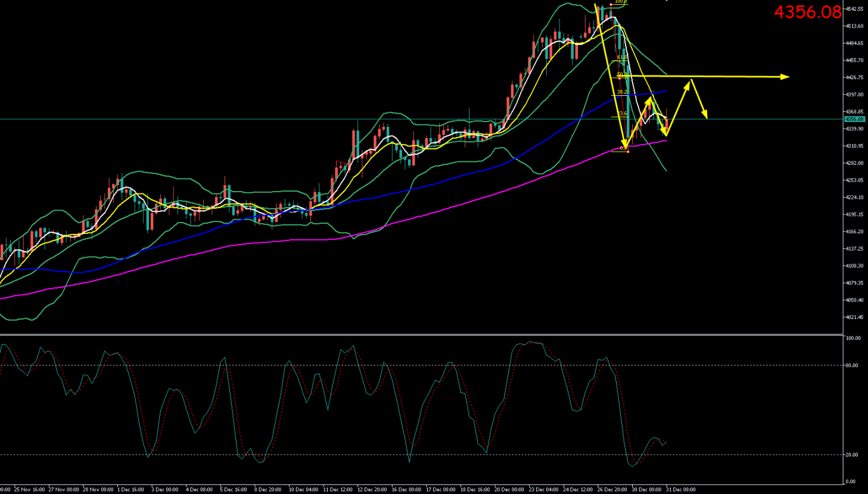This screenshot has width=868, height=494.
Task: Select the Fibonacci 100.0 top anchor point
Action: pos(611,5)
